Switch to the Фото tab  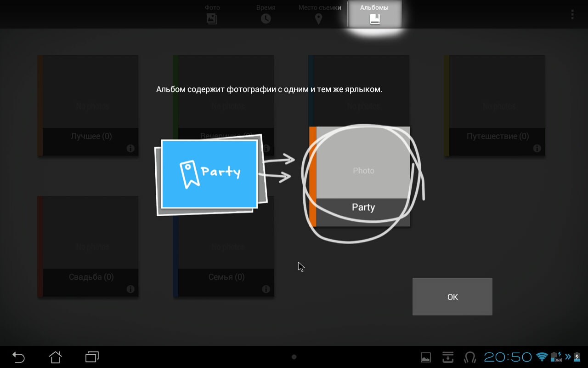coord(212,13)
